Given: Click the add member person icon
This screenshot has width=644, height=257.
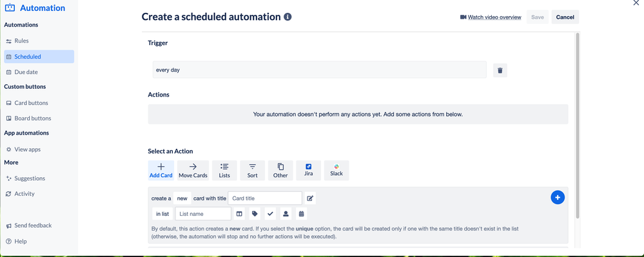Looking at the screenshot, I should tap(286, 214).
